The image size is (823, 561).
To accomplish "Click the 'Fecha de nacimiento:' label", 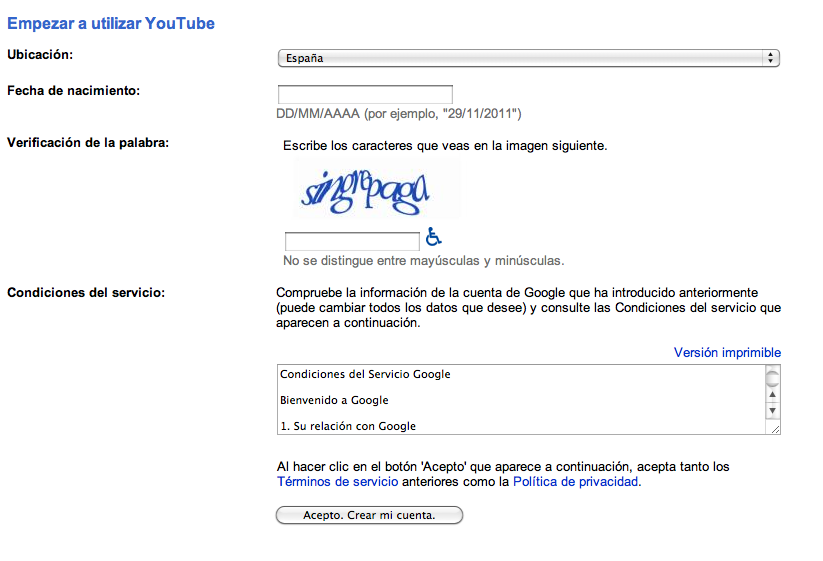I will [x=73, y=91].
